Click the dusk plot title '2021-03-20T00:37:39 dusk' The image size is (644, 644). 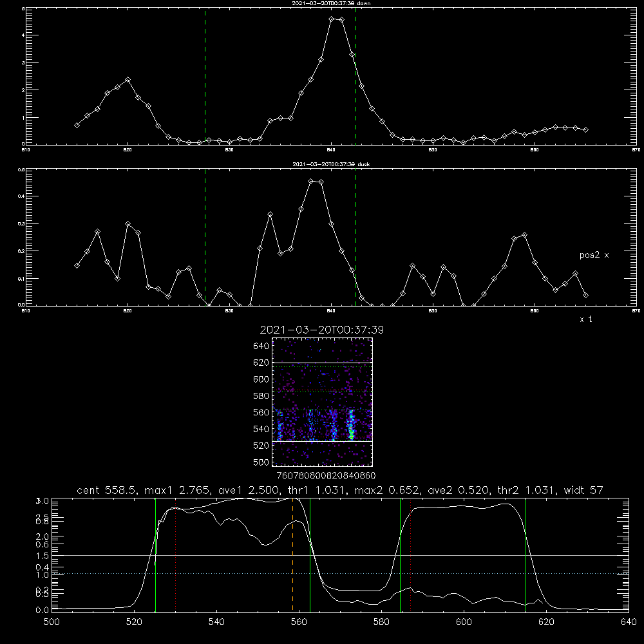[332, 164]
